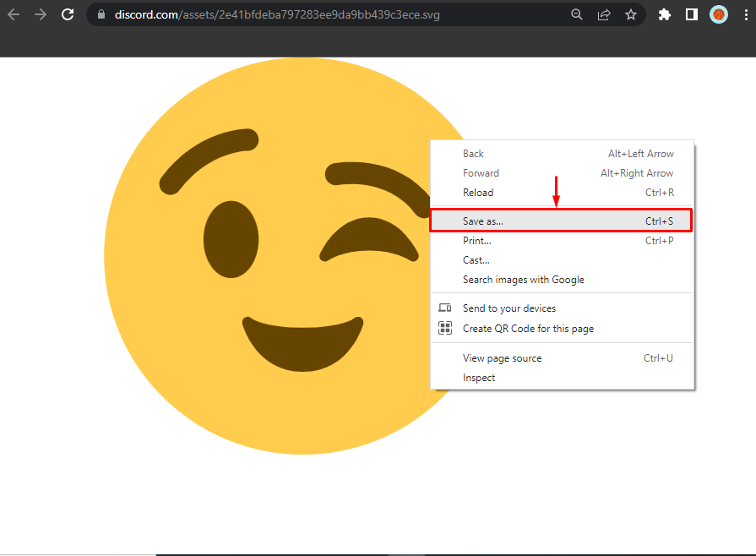Image resolution: width=756 pixels, height=556 pixels.
Task: Toggle the browser side panel icon
Action: (x=692, y=14)
